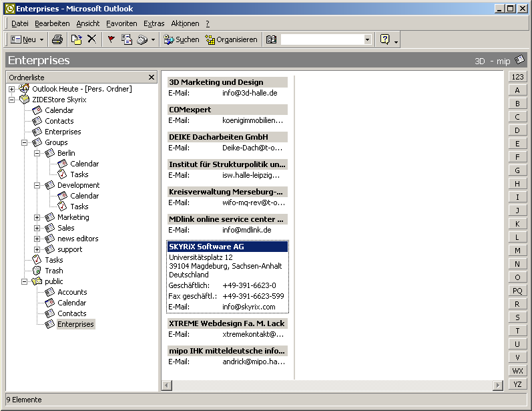The height and width of the screenshot is (411, 532).
Task: Collapse the public folder node
Action: click(x=25, y=281)
